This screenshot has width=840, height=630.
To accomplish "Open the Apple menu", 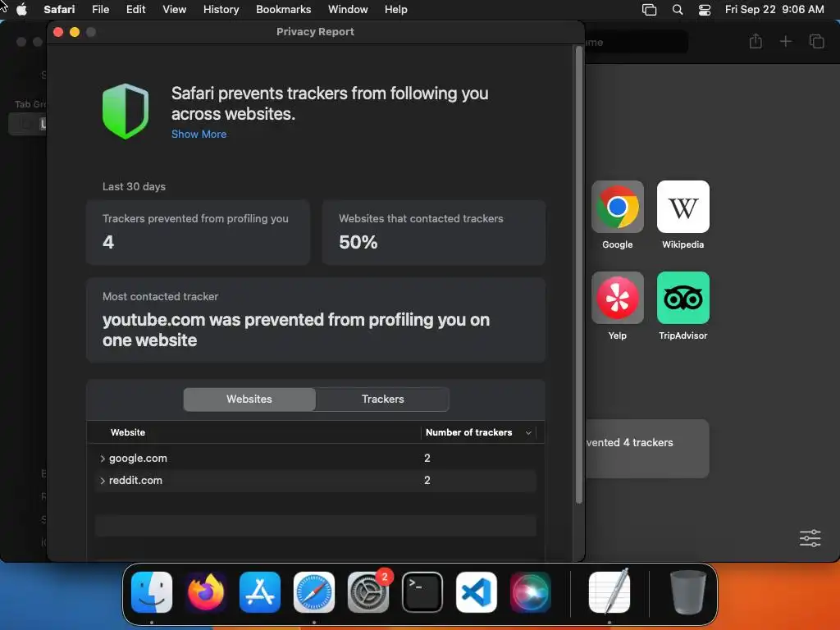I will coord(21,9).
